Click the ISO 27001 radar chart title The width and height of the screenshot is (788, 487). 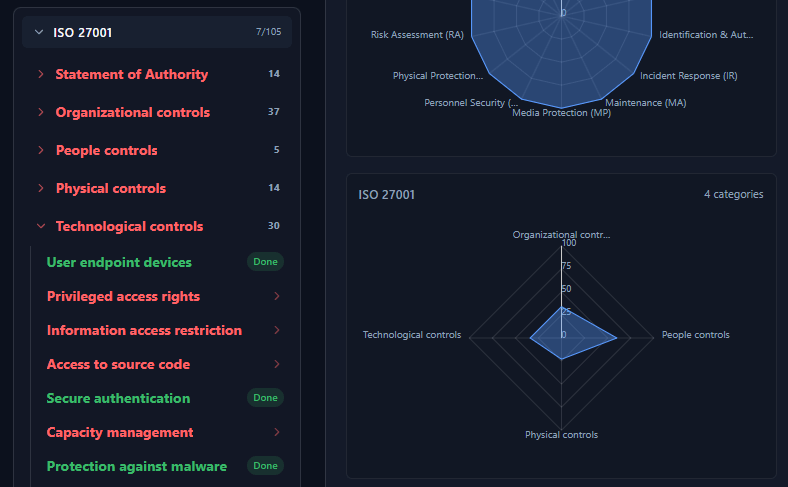point(386,195)
